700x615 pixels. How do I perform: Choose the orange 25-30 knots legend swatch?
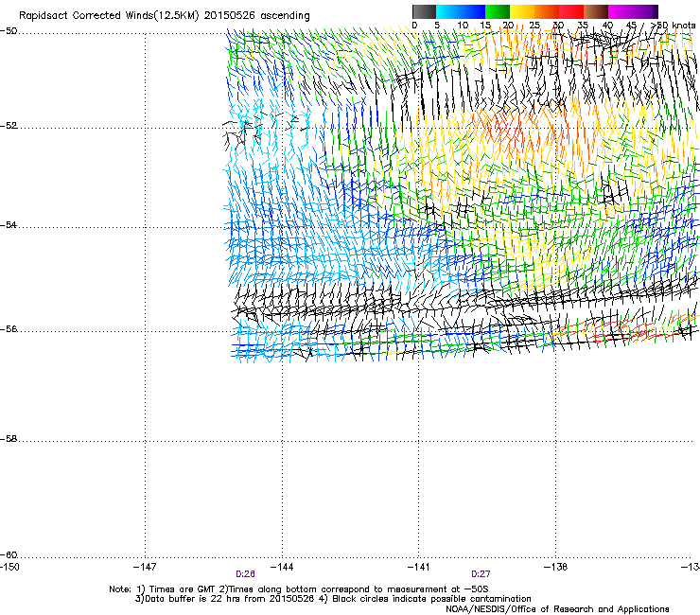[547, 11]
